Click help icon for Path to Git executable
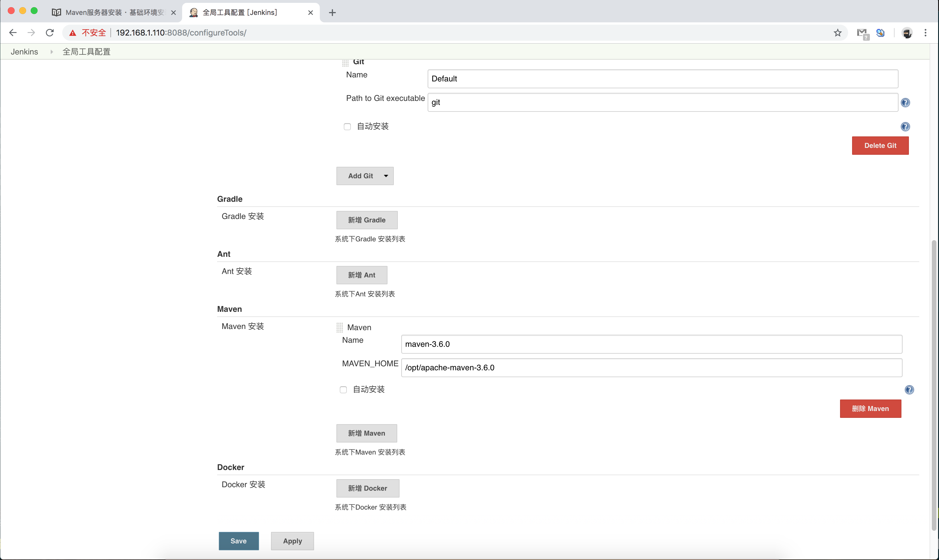This screenshot has width=939, height=560. 905,103
